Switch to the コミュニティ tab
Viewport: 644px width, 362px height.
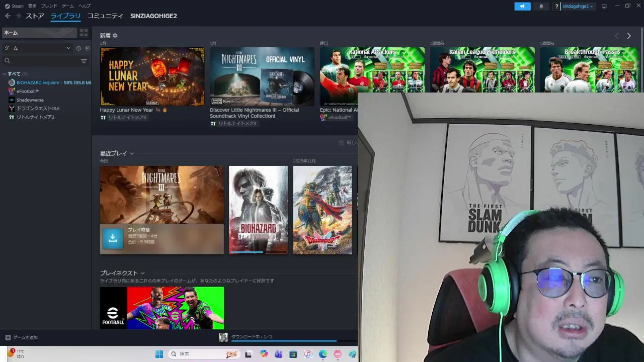click(105, 16)
